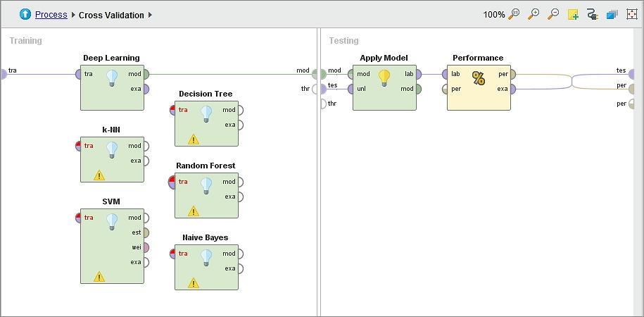
Task: Click the auto-wire plug icon
Action: click(592, 14)
